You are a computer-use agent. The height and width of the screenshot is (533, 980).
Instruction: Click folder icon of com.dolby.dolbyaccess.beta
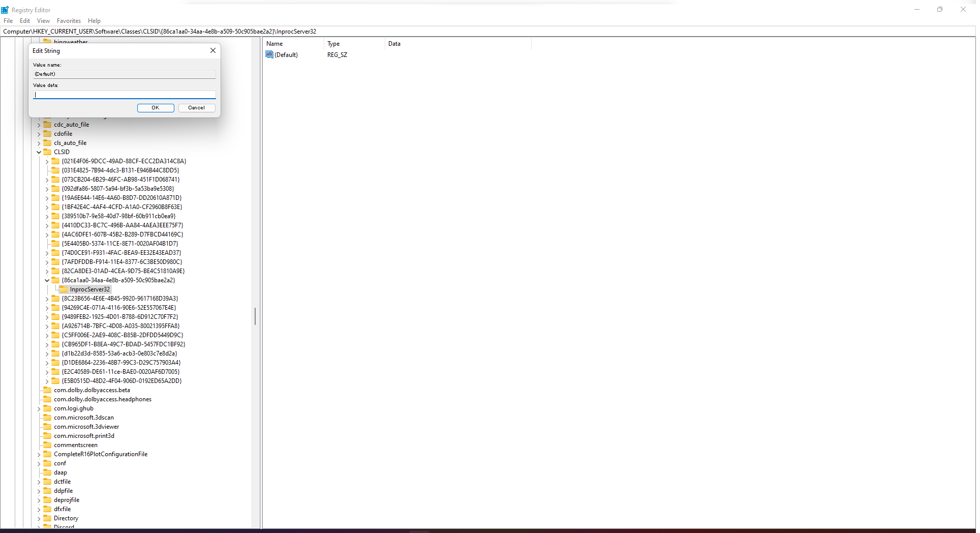point(47,390)
